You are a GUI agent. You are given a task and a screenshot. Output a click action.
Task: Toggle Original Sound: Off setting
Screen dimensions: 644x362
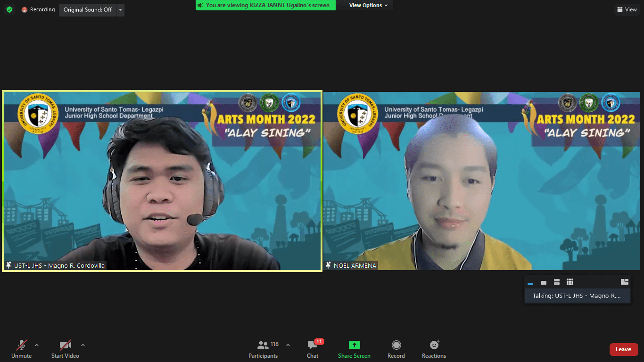(88, 9)
